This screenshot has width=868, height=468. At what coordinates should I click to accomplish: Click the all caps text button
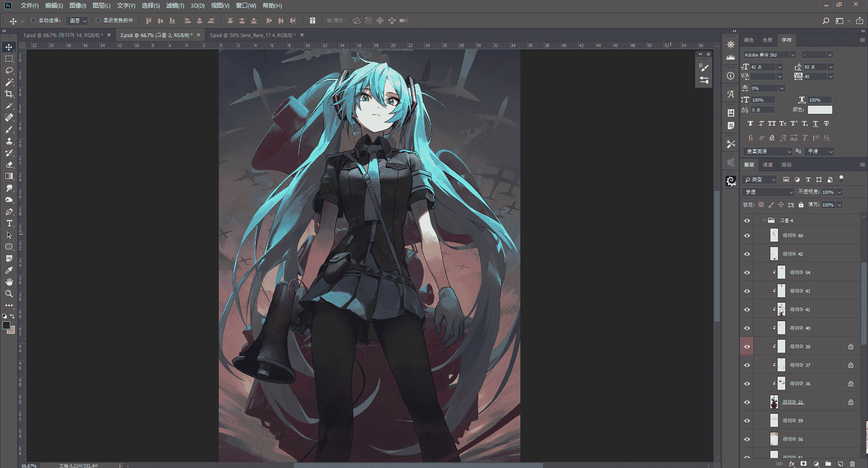(772, 123)
